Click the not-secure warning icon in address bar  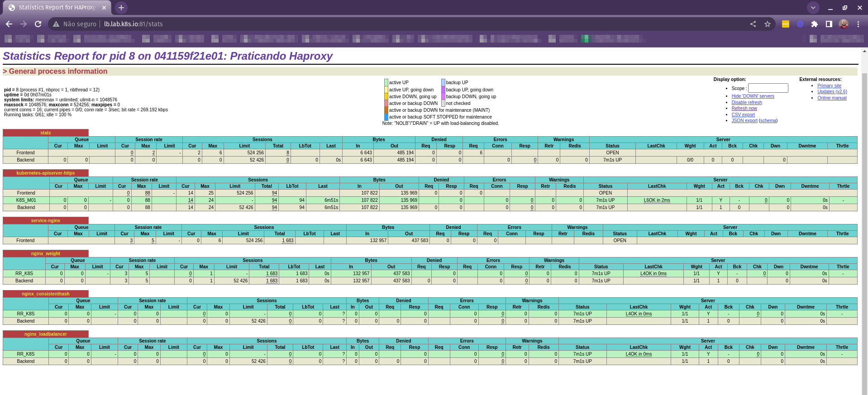[x=56, y=24]
